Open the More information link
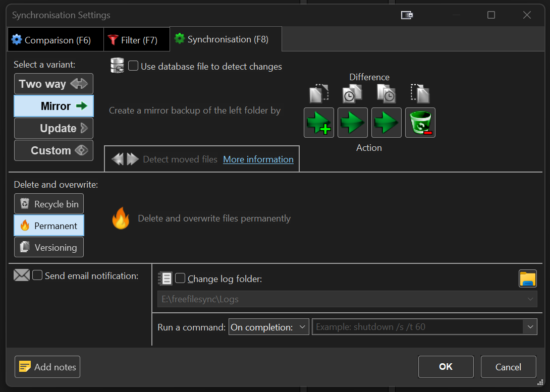The width and height of the screenshot is (550, 392). (258, 159)
